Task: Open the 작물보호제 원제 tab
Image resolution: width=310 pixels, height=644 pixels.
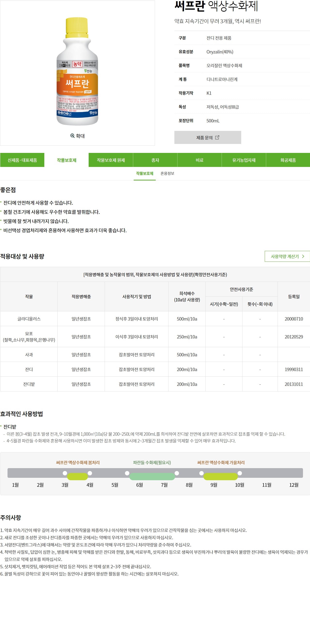Action: coord(111,160)
